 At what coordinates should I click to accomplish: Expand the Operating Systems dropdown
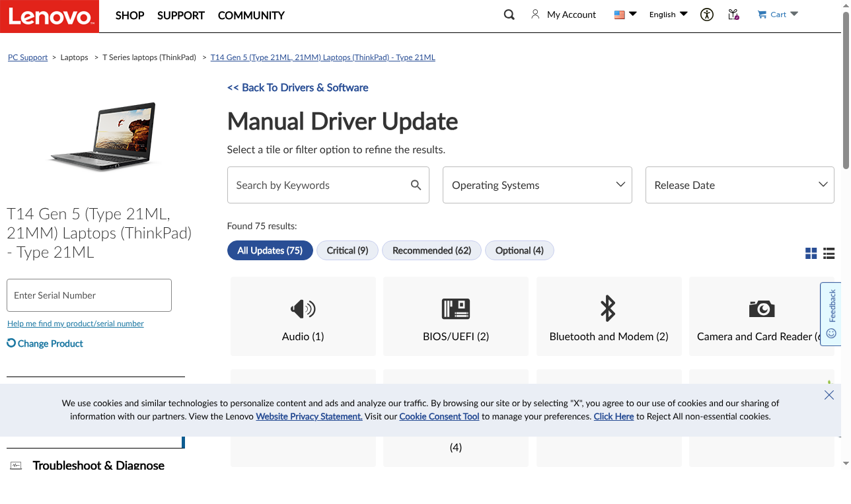(537, 185)
